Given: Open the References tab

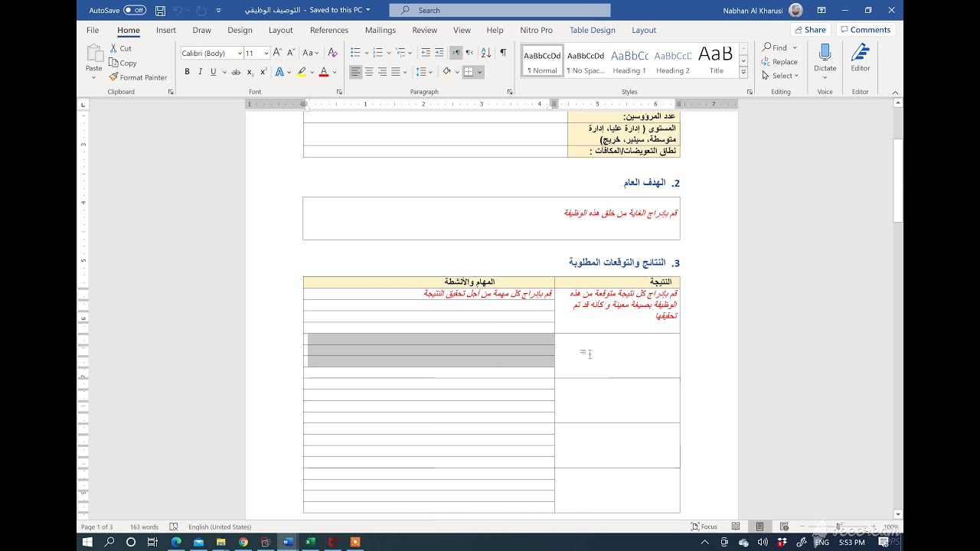Looking at the screenshot, I should click(329, 30).
